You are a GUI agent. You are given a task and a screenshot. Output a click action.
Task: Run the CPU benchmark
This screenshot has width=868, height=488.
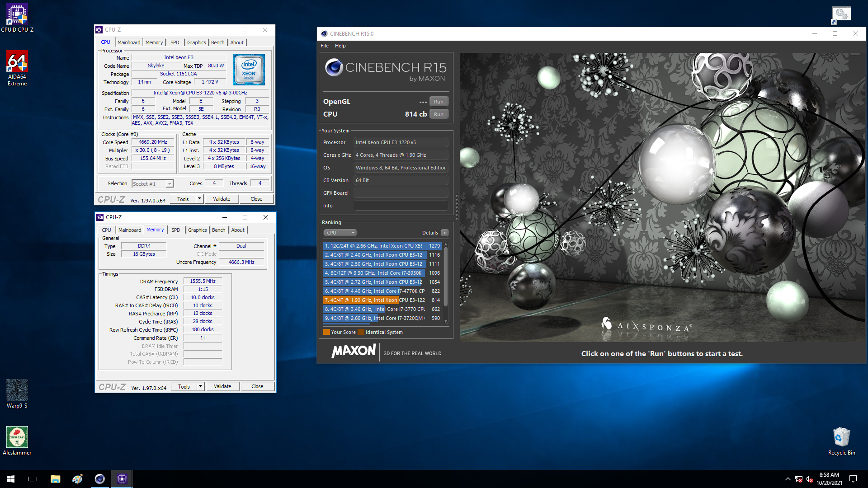coord(439,114)
